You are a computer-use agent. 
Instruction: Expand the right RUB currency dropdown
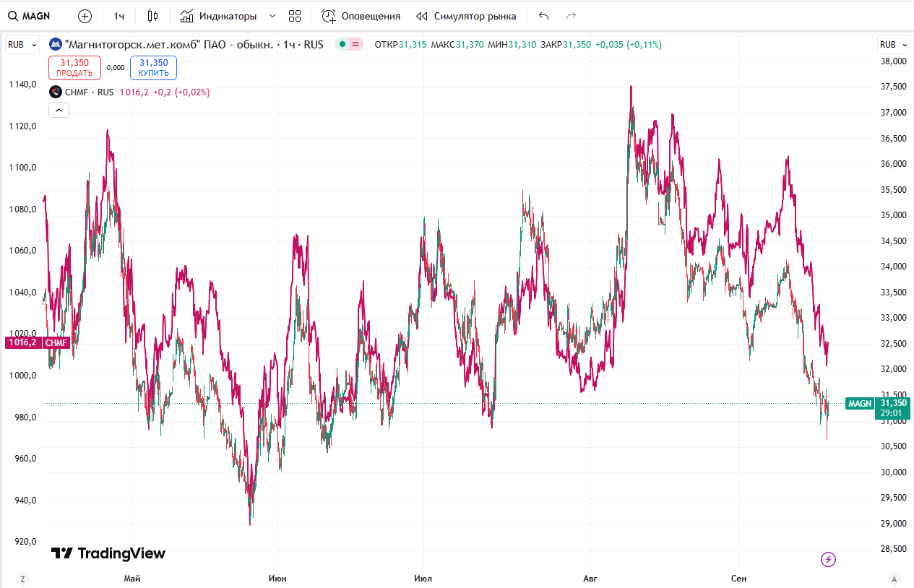tap(892, 45)
